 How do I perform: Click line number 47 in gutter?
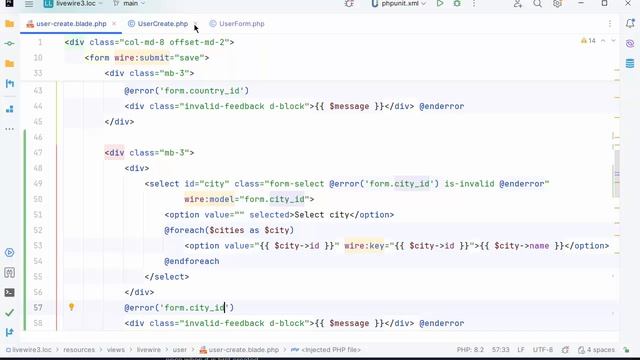tap(38, 153)
